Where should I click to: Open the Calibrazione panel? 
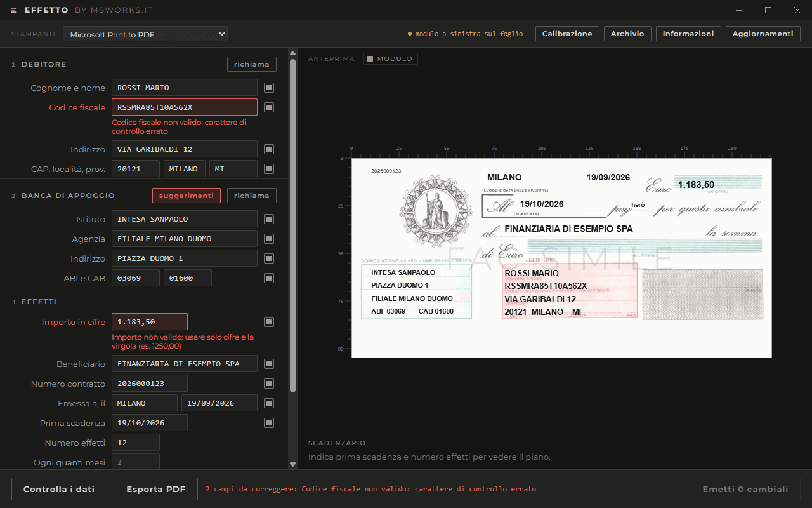pyautogui.click(x=567, y=34)
